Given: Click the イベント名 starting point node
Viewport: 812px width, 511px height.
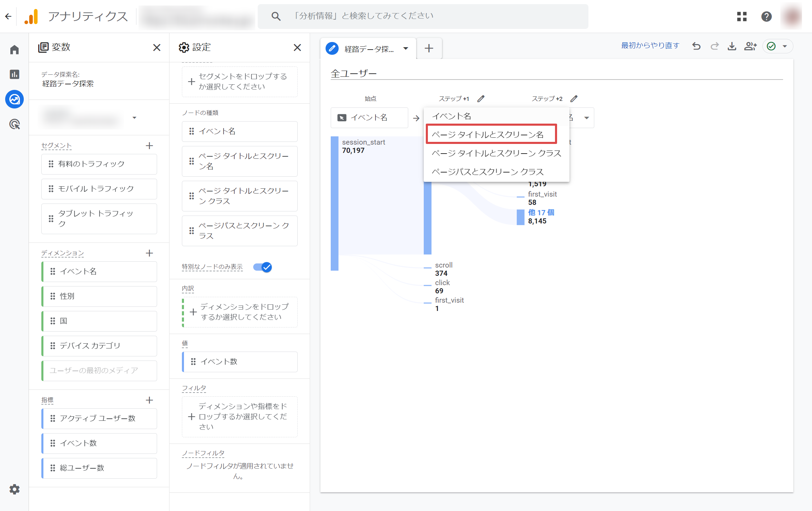Looking at the screenshot, I should tap(369, 118).
